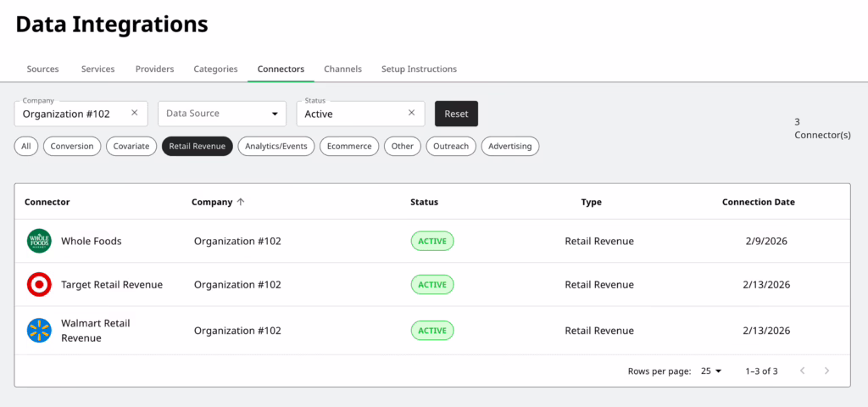Click the Walmart spark logo icon
The image size is (868, 407).
(x=39, y=331)
